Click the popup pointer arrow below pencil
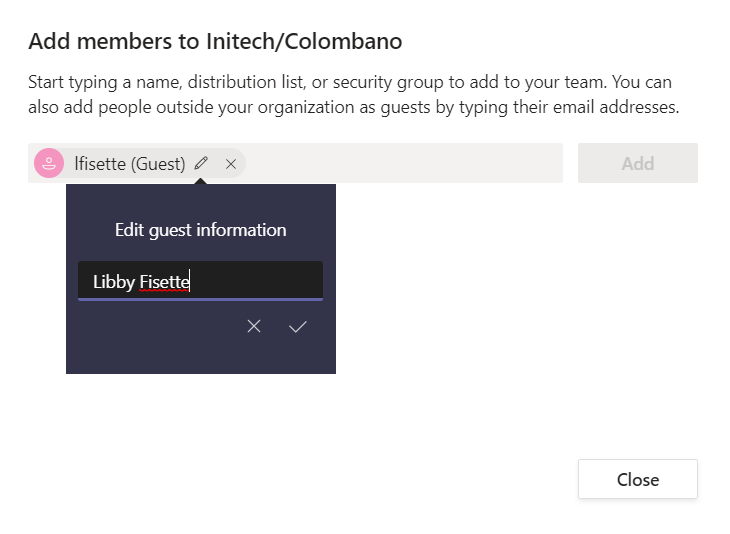 point(201,181)
